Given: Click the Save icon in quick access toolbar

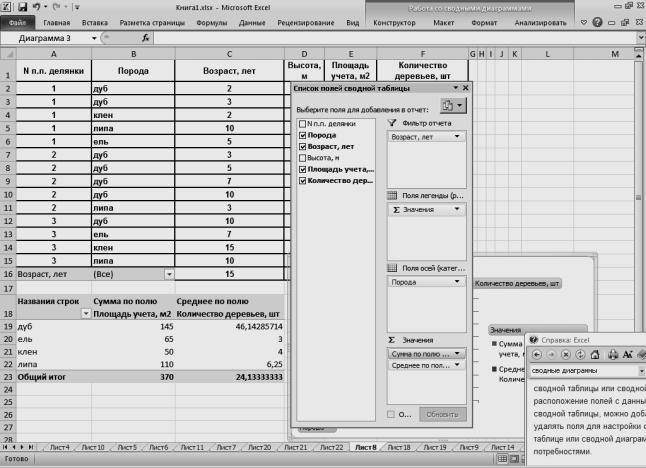Looking at the screenshot, I should (22, 7).
